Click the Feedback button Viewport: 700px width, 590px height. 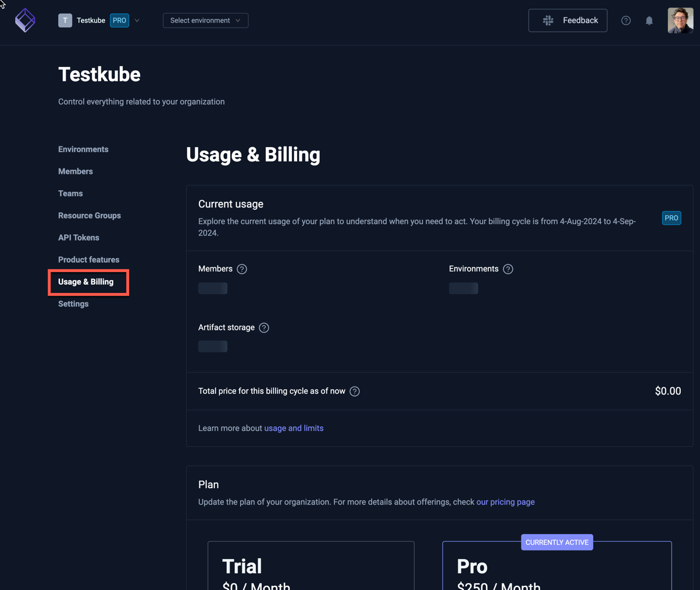point(567,20)
